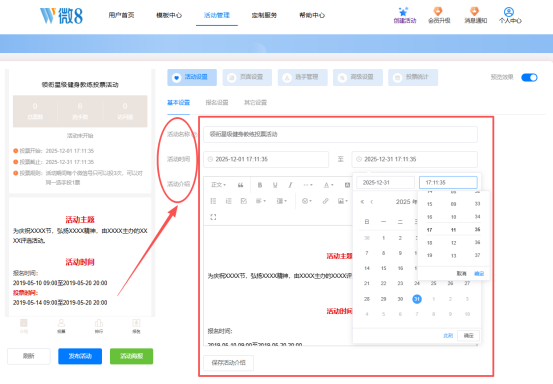The width and height of the screenshot is (553, 384).
Task: Toggle the 预览效果 switch
Action: (529, 77)
